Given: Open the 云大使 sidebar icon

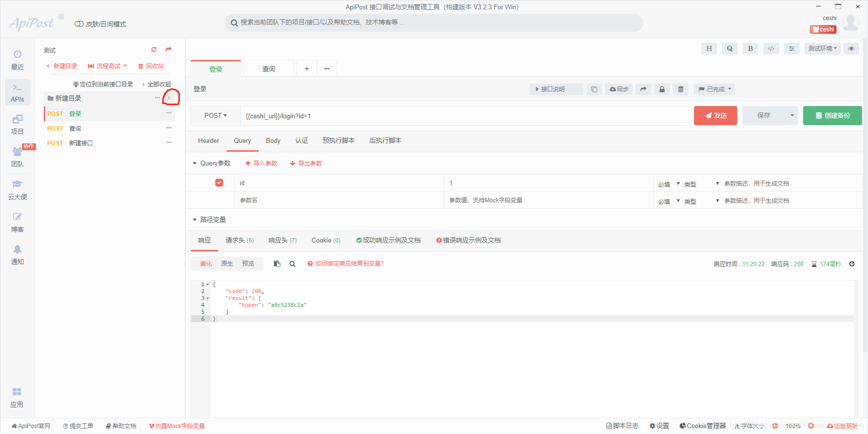Looking at the screenshot, I should click(x=17, y=190).
